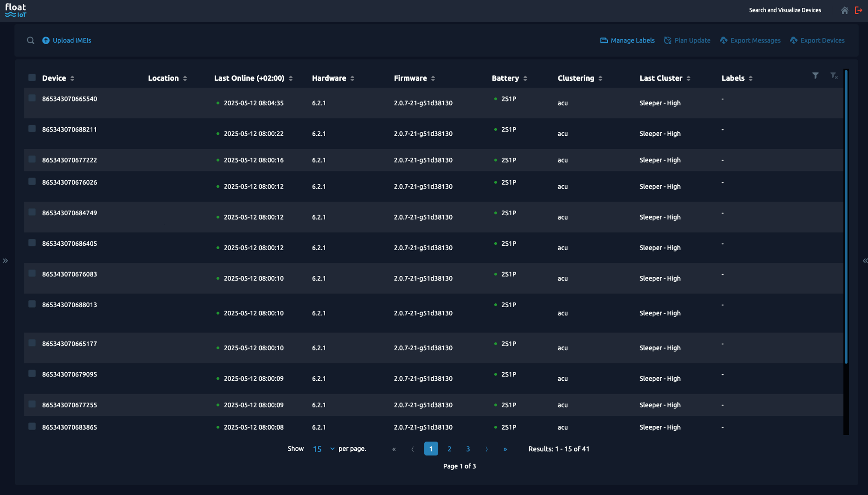
Task: Check device 865343070676026 checkbox
Action: [32, 181]
